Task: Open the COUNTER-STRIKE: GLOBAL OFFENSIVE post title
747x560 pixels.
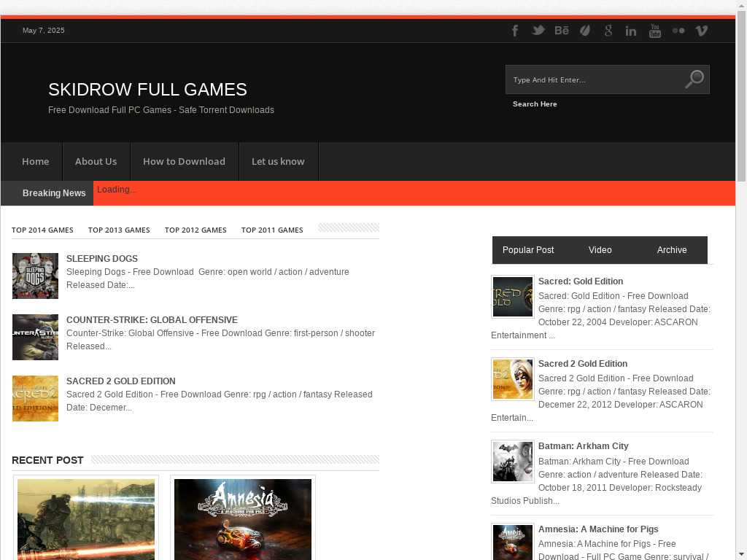Action: click(x=152, y=320)
